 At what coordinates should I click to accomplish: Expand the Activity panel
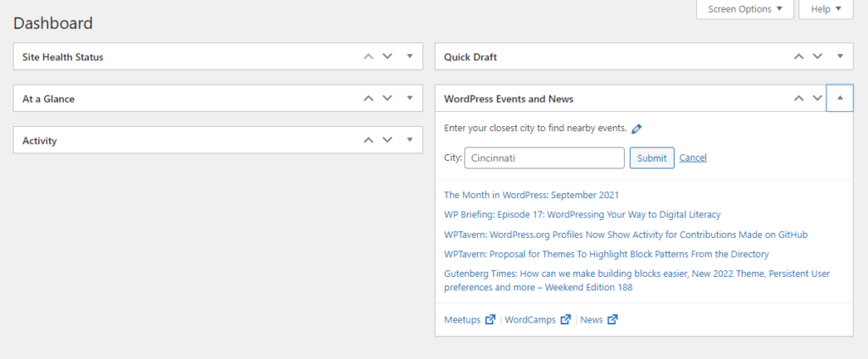click(409, 141)
